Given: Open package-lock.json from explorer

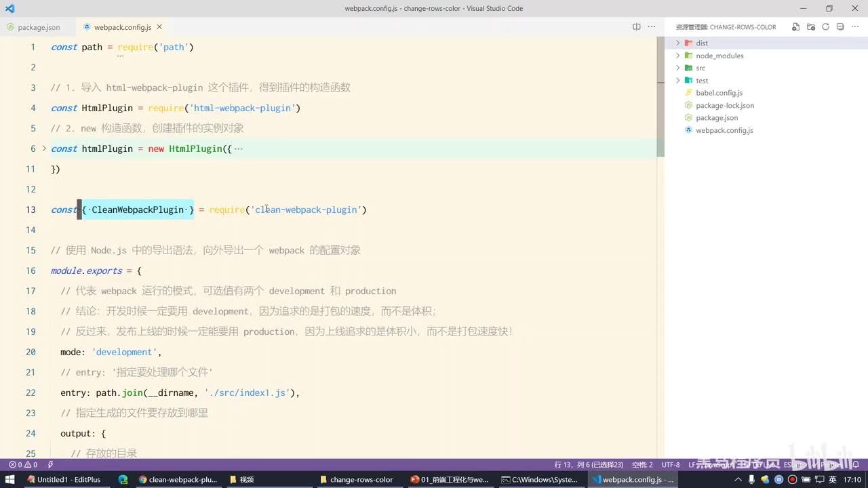Looking at the screenshot, I should (725, 105).
